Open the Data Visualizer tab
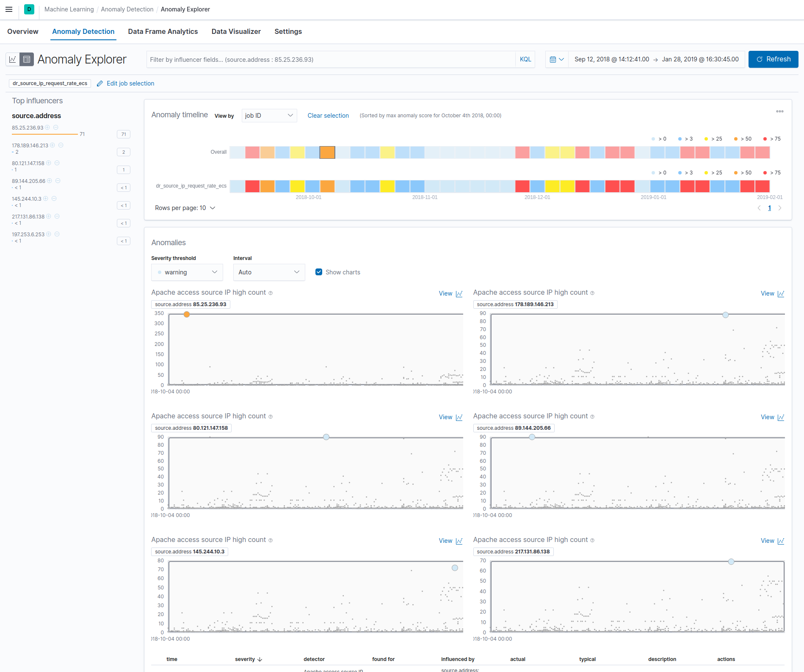 (x=236, y=31)
